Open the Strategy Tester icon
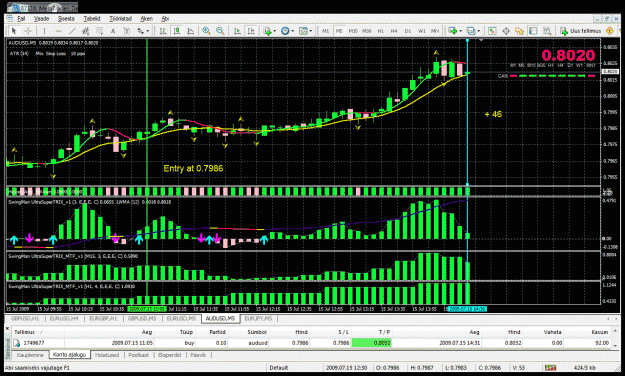 click(547, 31)
